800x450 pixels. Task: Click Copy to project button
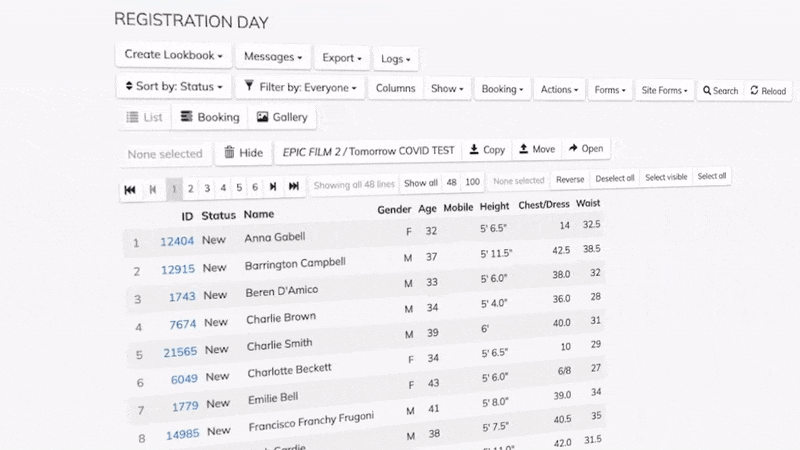487,149
